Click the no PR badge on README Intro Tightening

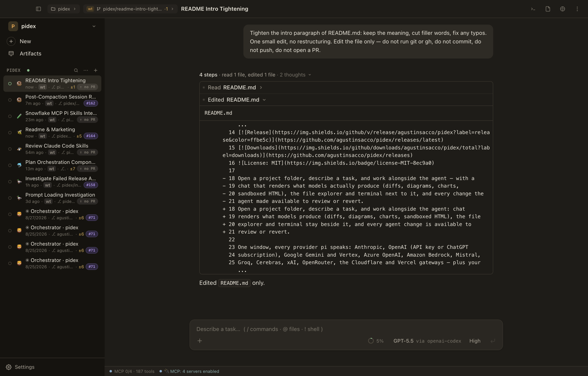coord(87,87)
